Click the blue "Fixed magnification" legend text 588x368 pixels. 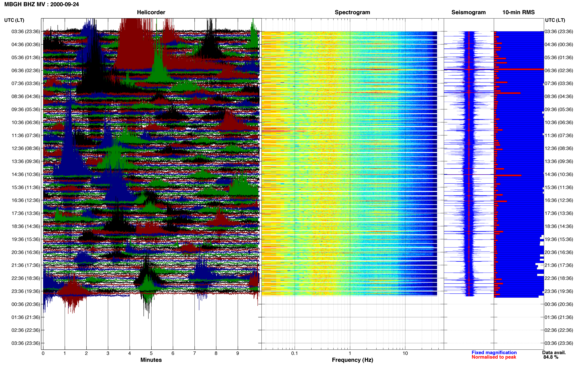coord(494,353)
